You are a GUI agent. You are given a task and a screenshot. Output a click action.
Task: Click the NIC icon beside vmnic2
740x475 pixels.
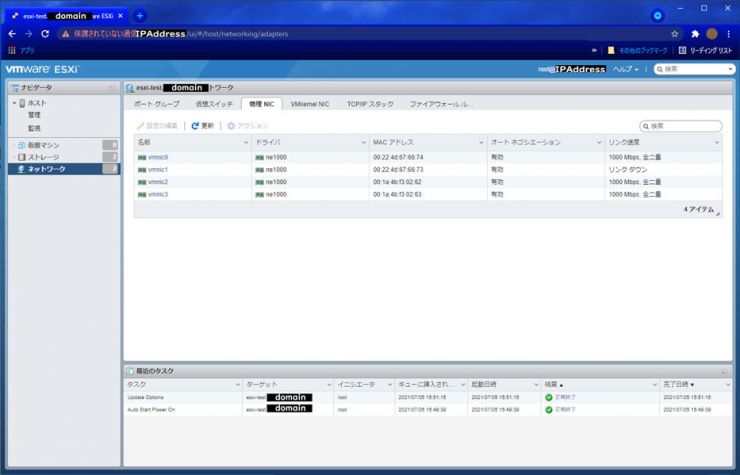142,182
